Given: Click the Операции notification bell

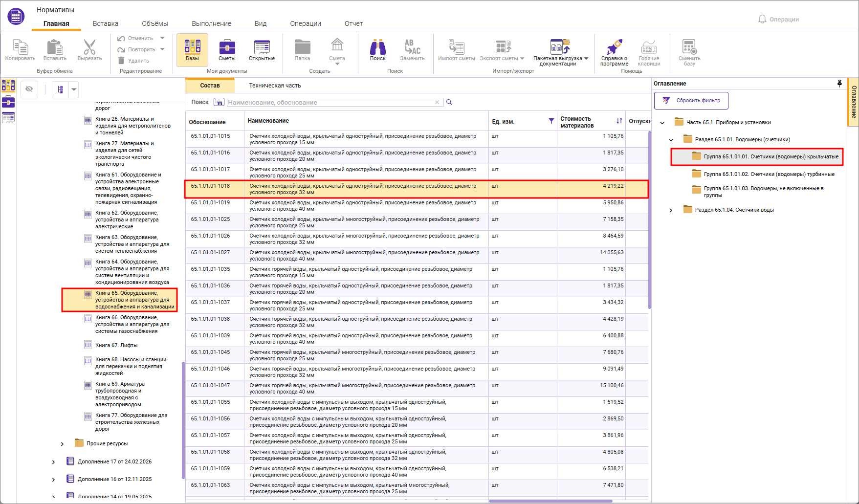Looking at the screenshot, I should pos(762,19).
